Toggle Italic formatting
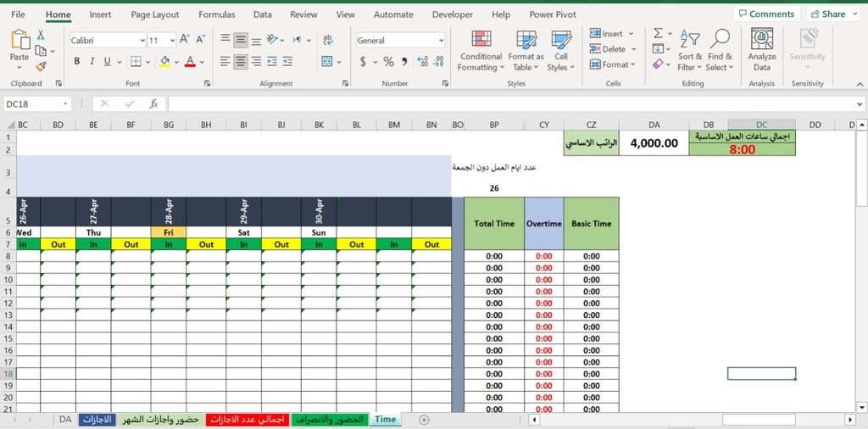This screenshot has height=429, width=868. click(92, 61)
